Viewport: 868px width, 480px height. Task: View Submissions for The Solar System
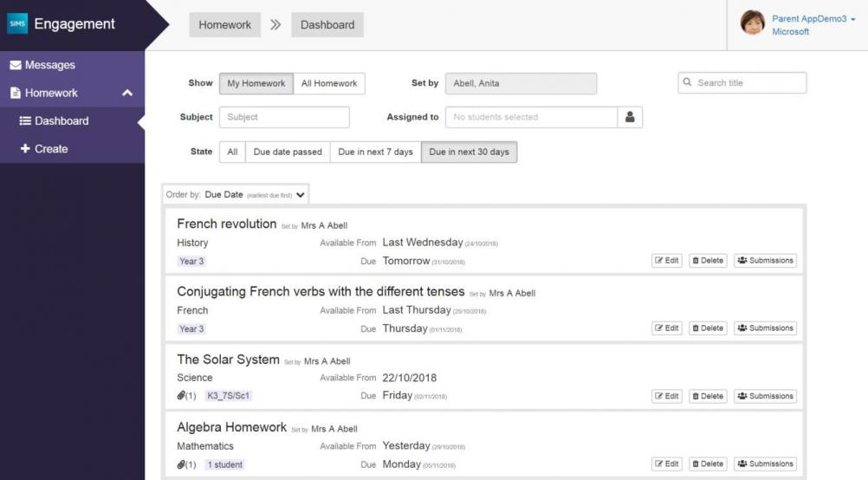click(765, 397)
